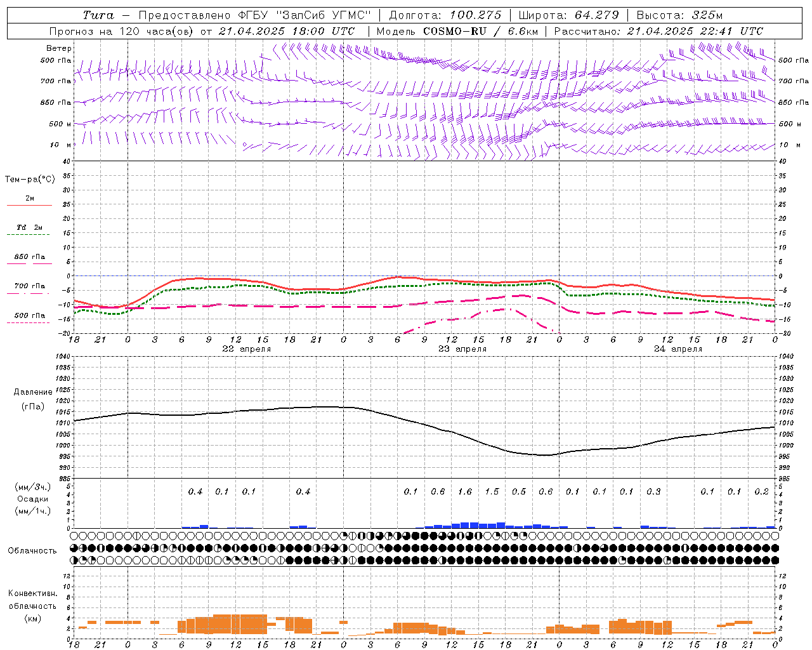
Task: Click the precipitation value "0.5"
Action: pyautogui.click(x=519, y=491)
